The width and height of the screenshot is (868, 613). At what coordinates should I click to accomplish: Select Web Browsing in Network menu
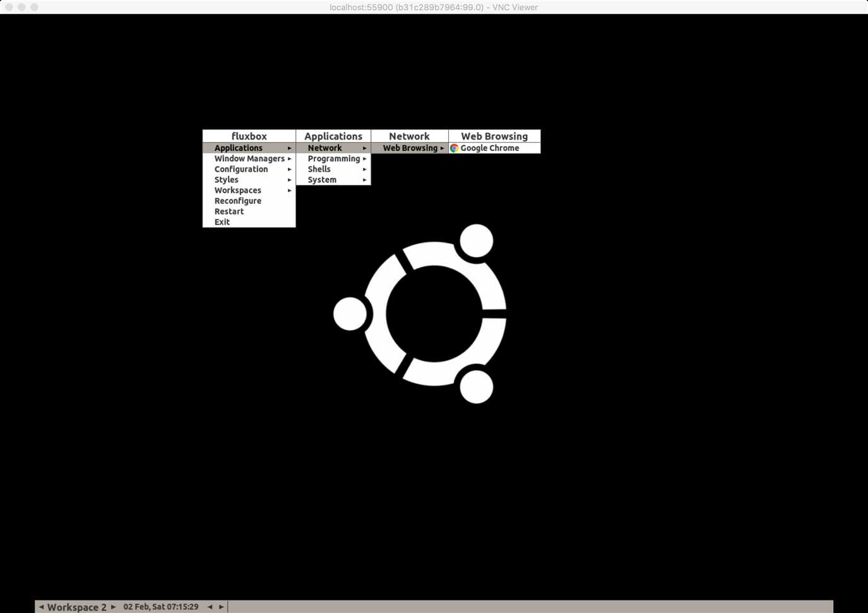coord(410,148)
